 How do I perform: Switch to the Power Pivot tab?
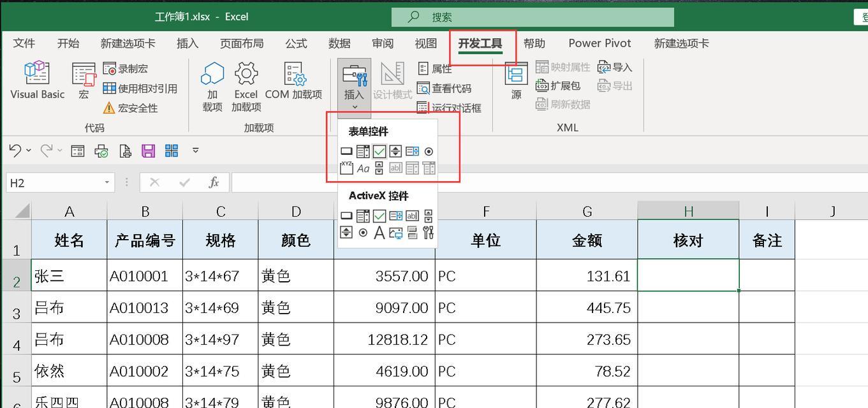point(600,43)
